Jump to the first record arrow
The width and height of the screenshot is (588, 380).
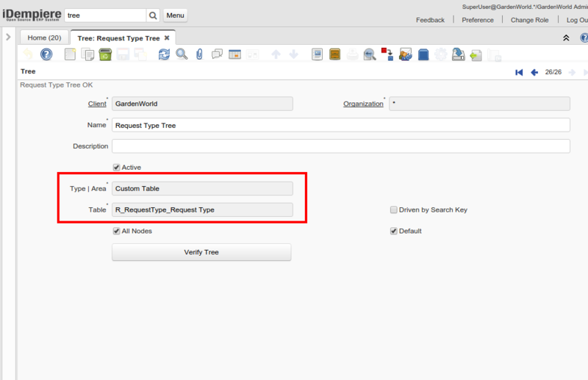[519, 72]
